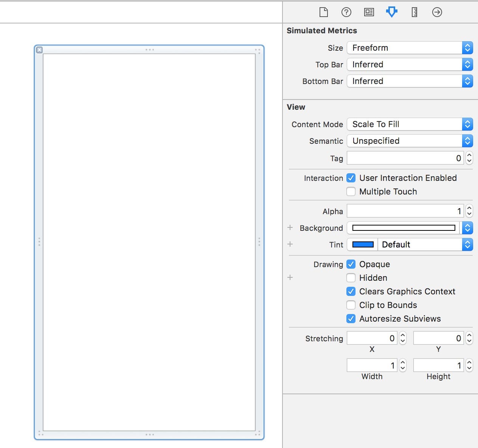The image size is (478, 448).
Task: Click the Stretching Width field
Action: (372, 366)
